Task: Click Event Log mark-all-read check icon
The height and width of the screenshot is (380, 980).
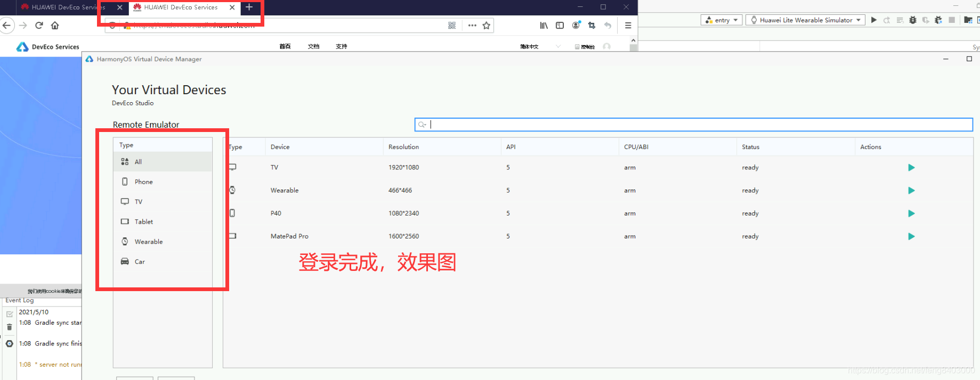Action: click(x=9, y=314)
